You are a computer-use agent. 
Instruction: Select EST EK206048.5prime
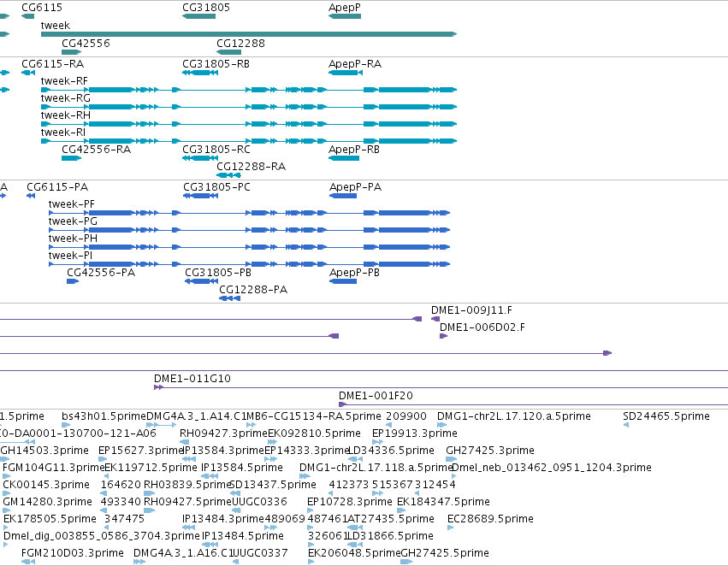[311, 562]
